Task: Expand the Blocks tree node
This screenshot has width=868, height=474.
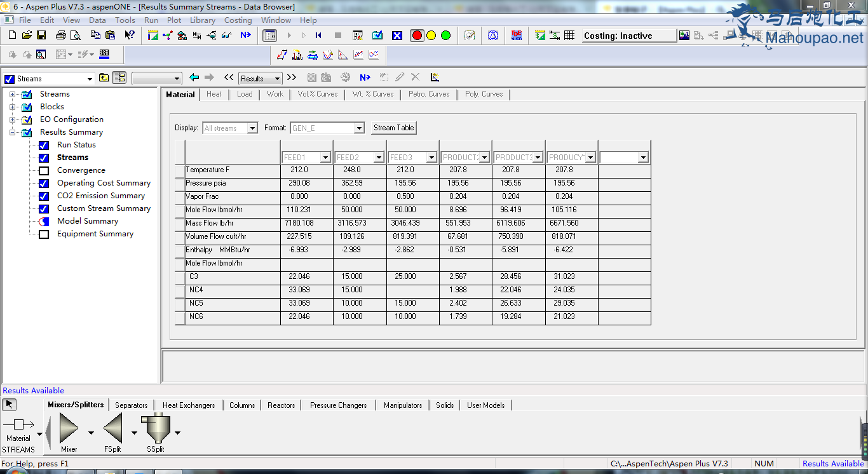Action: 12,107
